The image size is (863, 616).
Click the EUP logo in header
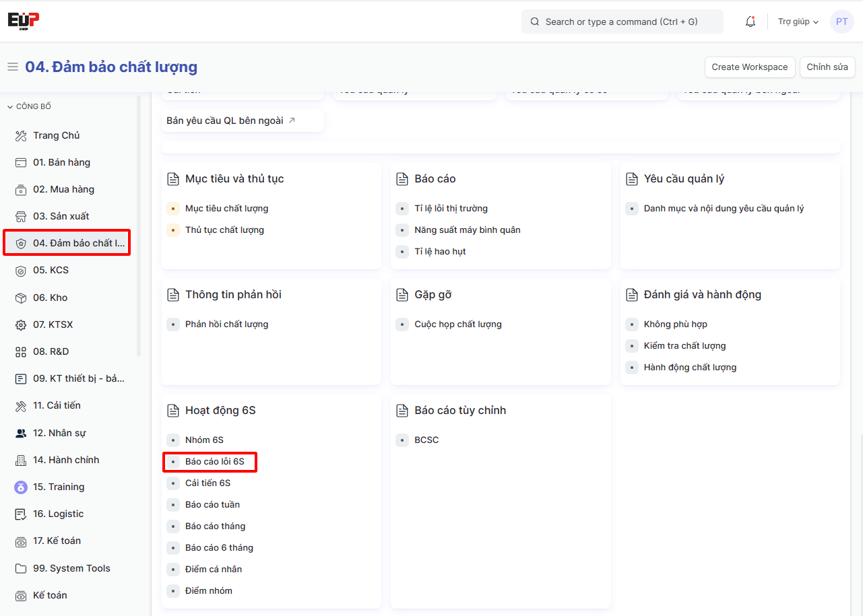pos(24,20)
